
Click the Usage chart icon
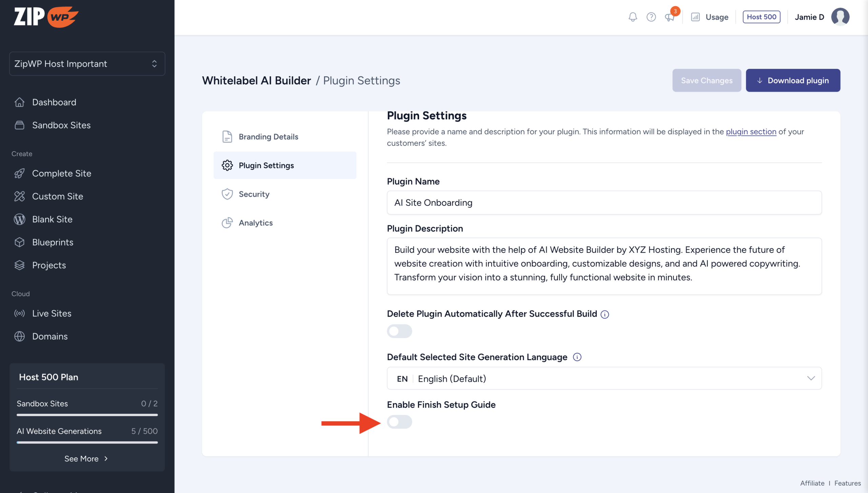(x=695, y=17)
